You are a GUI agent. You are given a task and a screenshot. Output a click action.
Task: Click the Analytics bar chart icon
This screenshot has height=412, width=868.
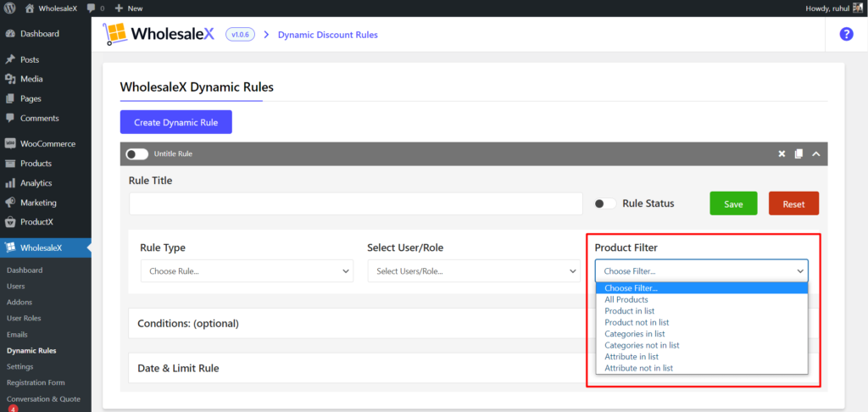pos(10,183)
